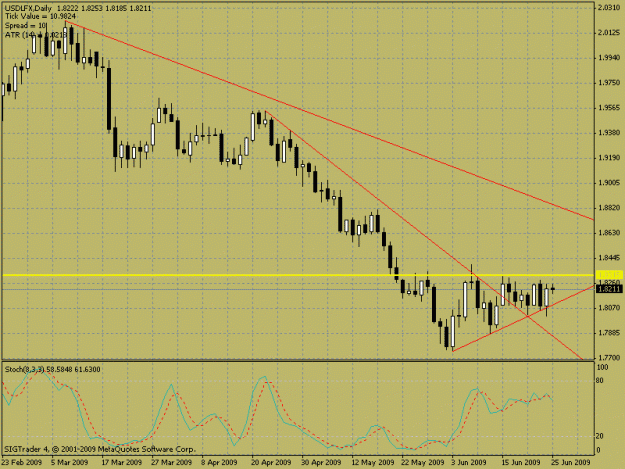Screen dimensions: 625x469
Task: Click the 1.8070 price axis label
Action: pyautogui.click(x=609, y=308)
